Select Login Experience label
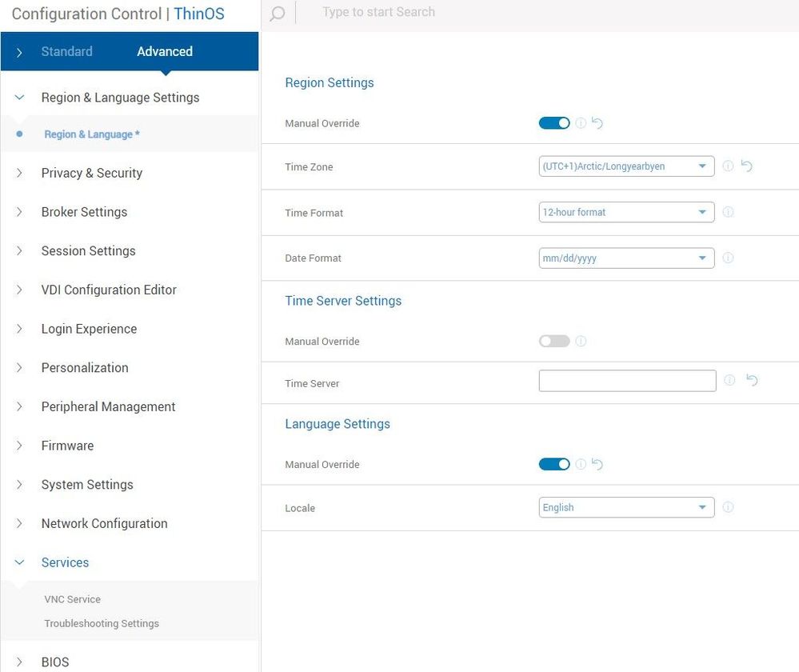Viewport: 799px width, 672px height. (x=89, y=329)
